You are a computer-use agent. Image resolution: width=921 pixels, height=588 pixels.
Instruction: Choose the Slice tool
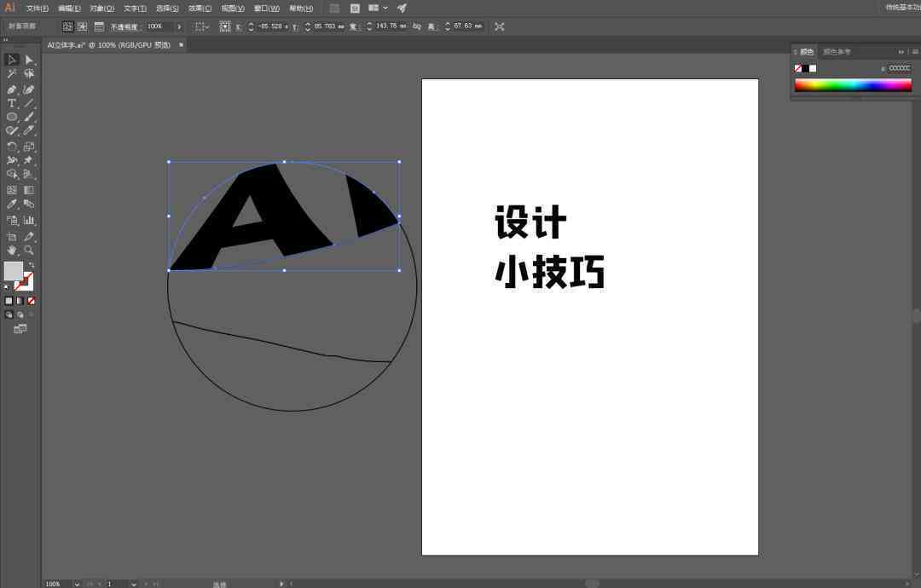tap(29, 237)
